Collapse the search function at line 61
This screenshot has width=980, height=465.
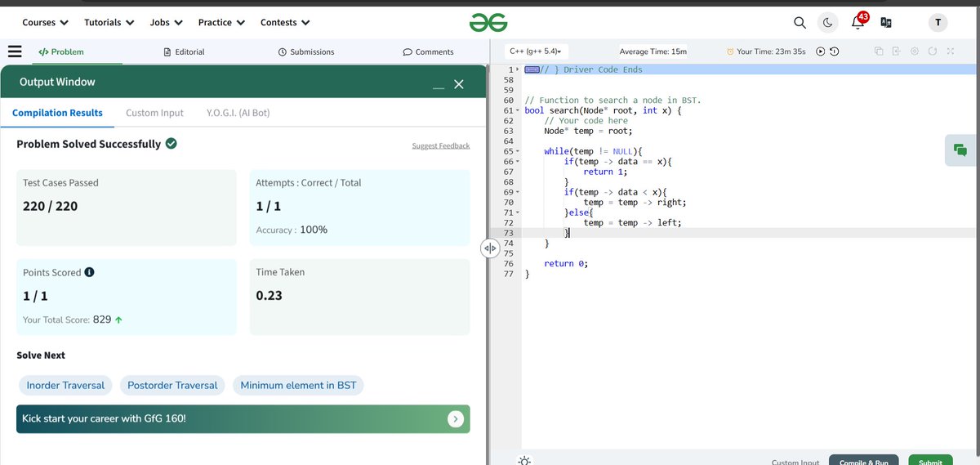pyautogui.click(x=518, y=110)
